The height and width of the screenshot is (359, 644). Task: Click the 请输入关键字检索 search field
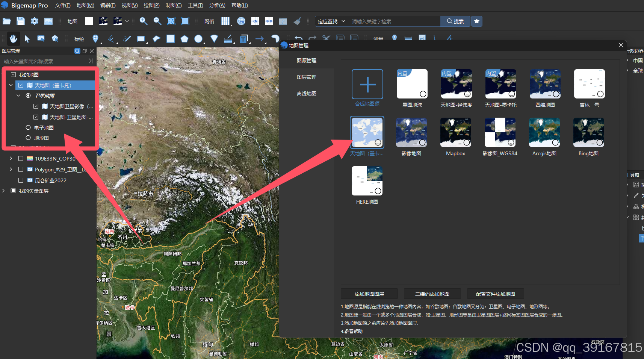395,21
